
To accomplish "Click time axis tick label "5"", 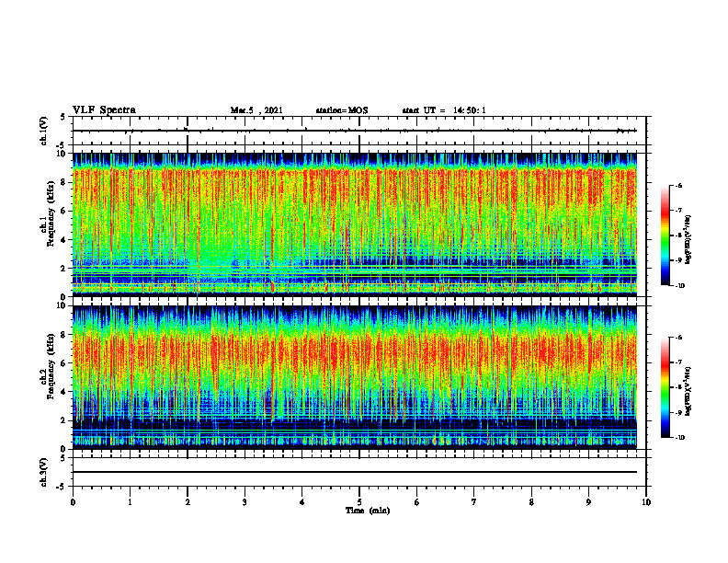I will tap(359, 502).
